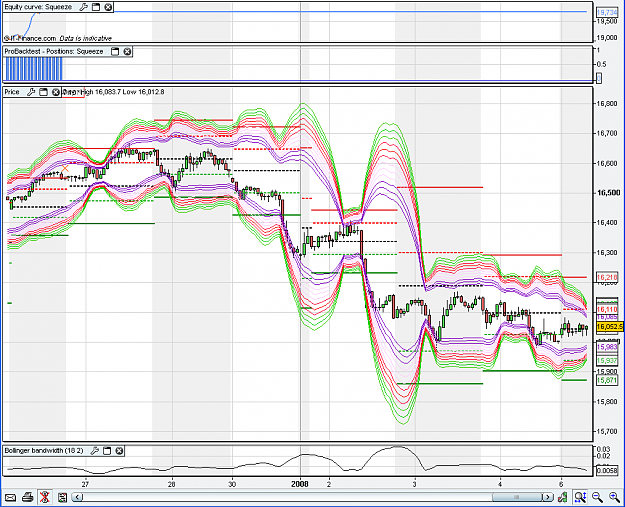Screen dimensions: 625x507
Task: Click date 3 on the time axis
Action: 415,484
